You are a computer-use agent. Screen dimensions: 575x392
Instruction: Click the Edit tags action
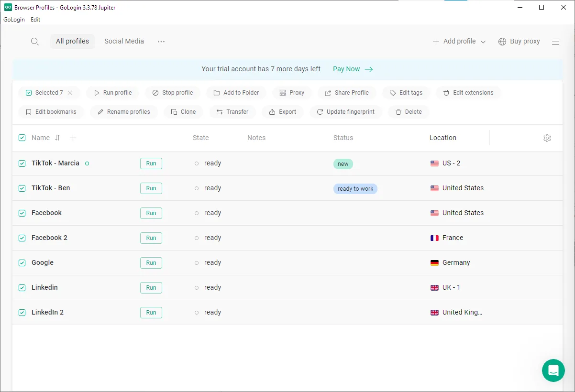(x=406, y=93)
